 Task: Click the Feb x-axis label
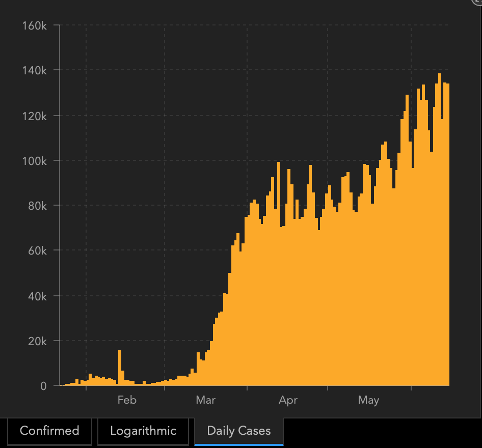[127, 400]
